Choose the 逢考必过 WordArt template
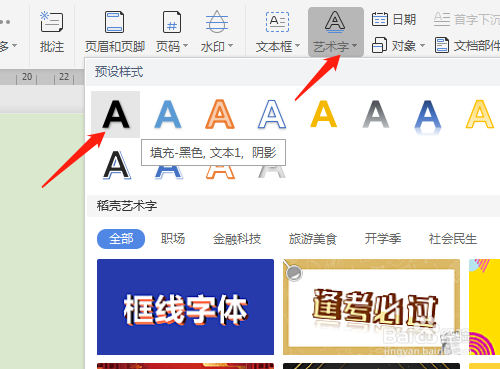The height and width of the screenshot is (369, 500). coord(371,307)
